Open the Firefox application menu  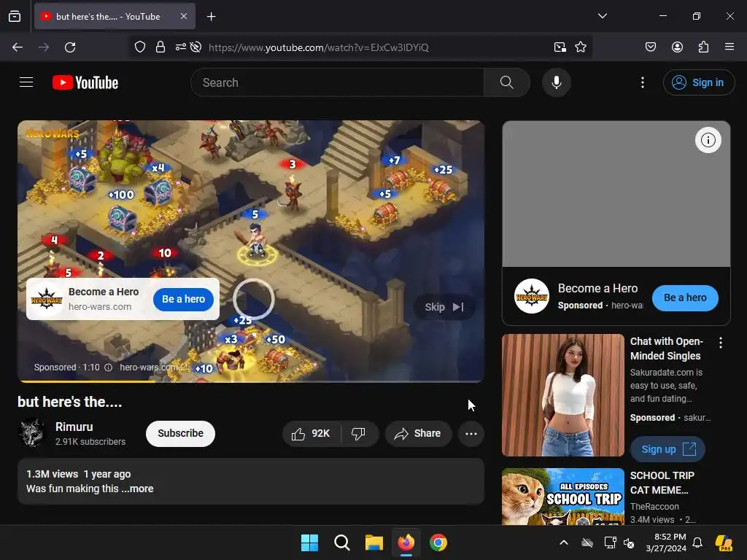click(729, 47)
